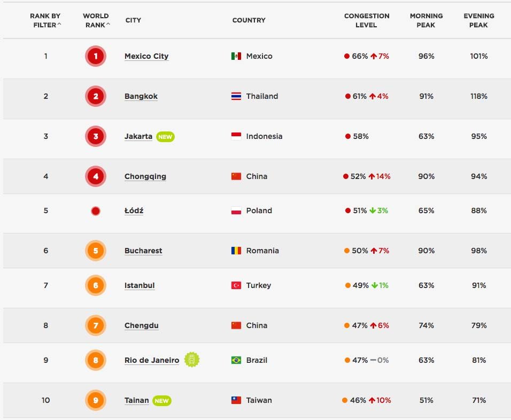This screenshot has height=420, width=511.
Task: Click the orange congestion dot for Bucharest
Action: click(x=347, y=251)
